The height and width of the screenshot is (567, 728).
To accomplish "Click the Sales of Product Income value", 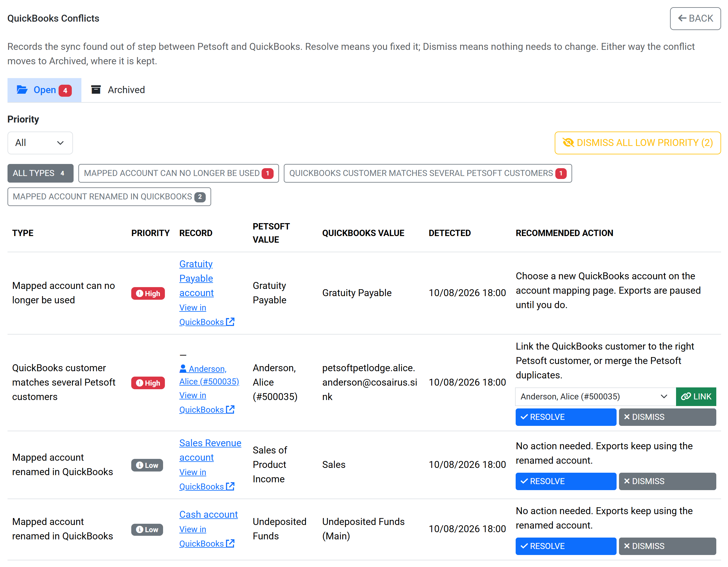I will coord(270,464).
